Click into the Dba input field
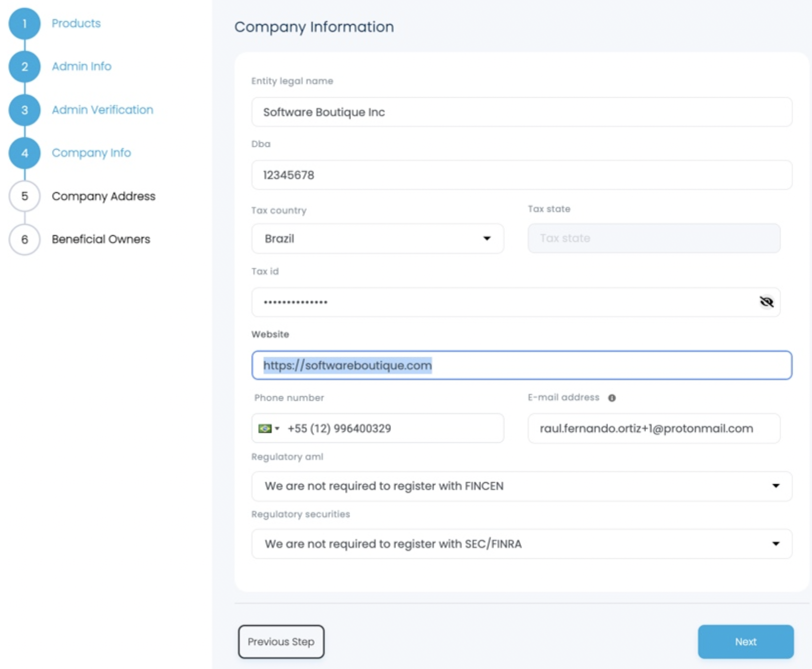Image resolution: width=812 pixels, height=669 pixels. tap(521, 175)
